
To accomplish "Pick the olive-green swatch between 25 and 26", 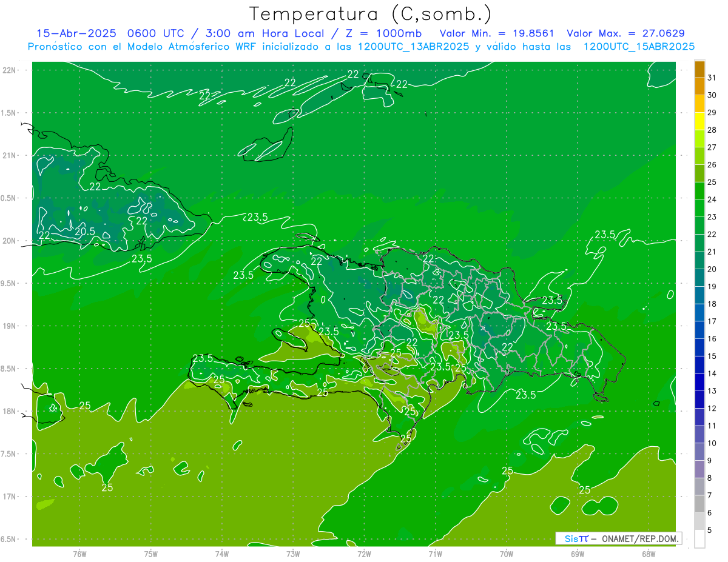I will pyautogui.click(x=699, y=173).
